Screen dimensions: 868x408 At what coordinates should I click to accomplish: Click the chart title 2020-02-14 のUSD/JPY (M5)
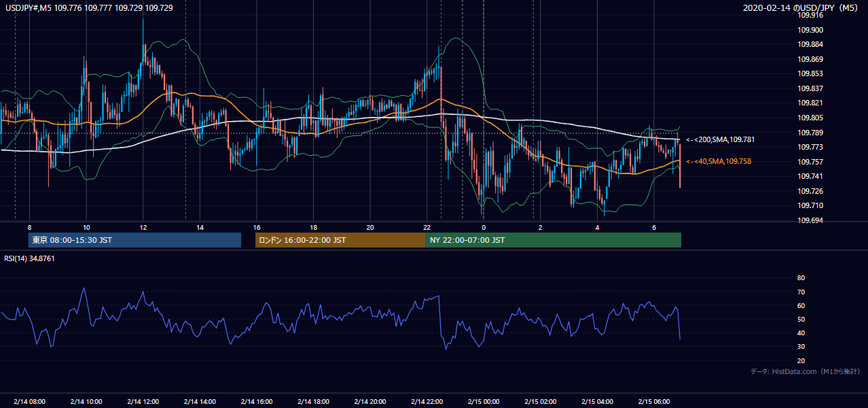801,8
